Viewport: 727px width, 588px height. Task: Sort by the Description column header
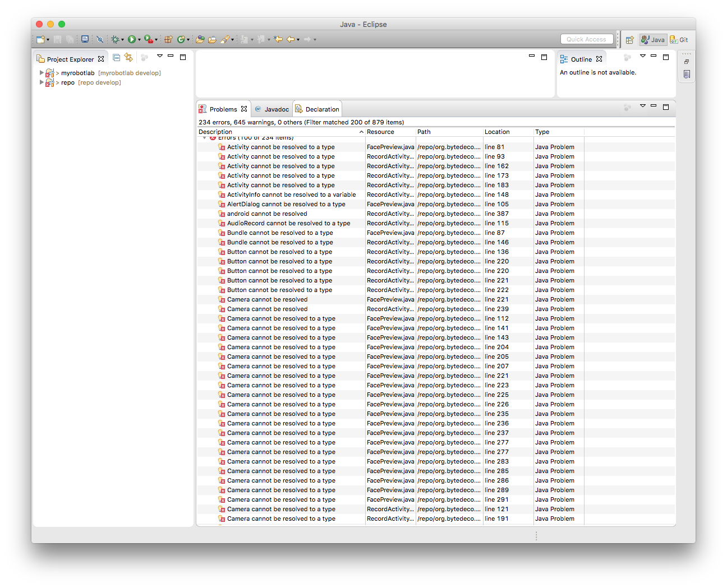tap(280, 132)
